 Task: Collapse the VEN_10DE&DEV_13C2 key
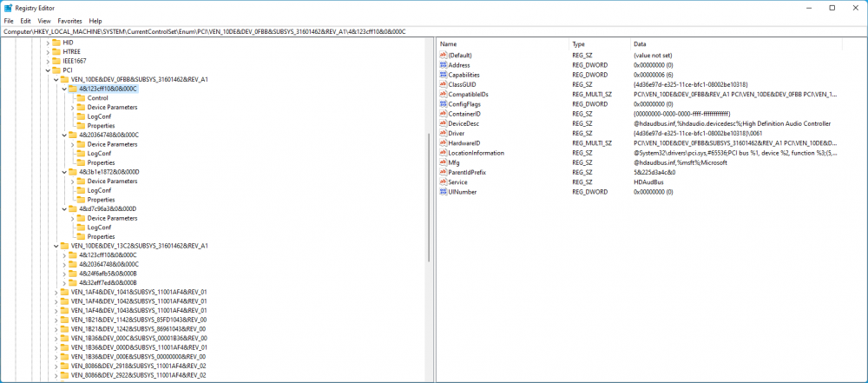56,246
